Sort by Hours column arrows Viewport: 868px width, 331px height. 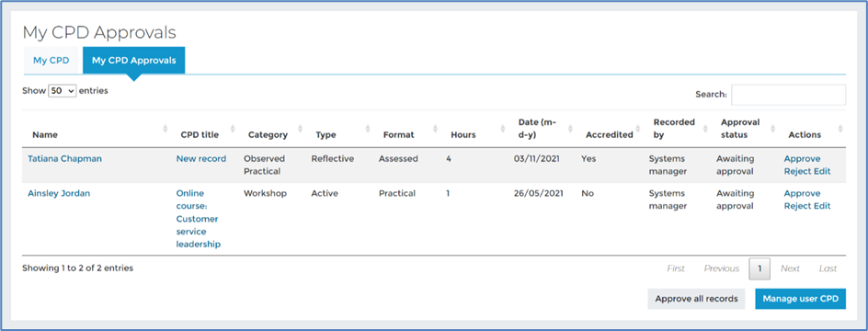503,129
